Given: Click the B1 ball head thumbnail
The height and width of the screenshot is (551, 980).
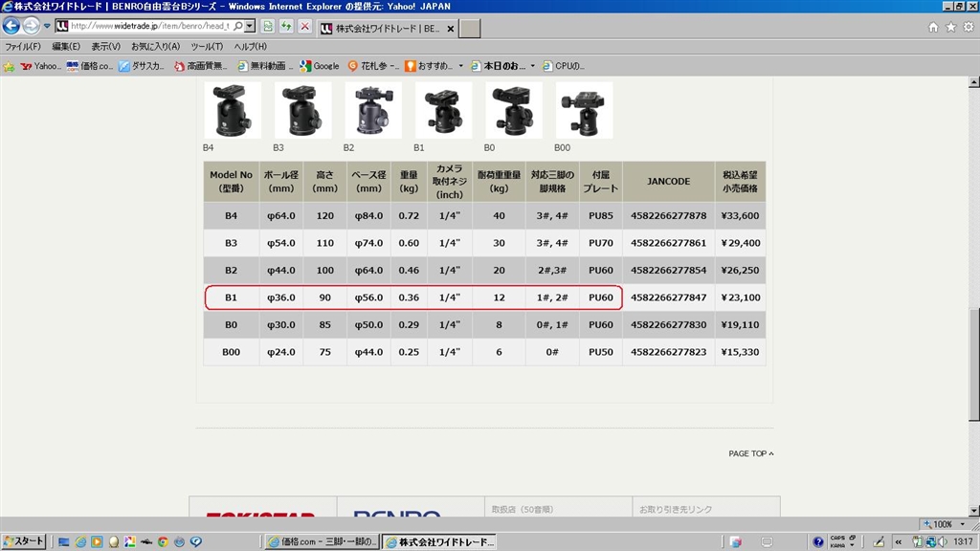Looking at the screenshot, I should (444, 111).
